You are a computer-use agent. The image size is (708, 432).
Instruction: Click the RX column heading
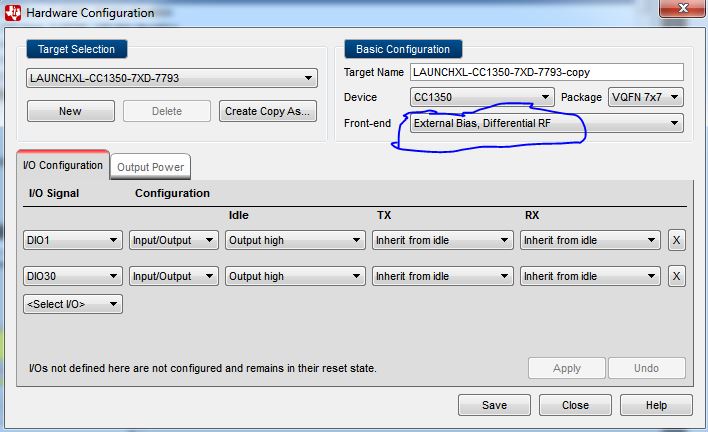coord(532,215)
